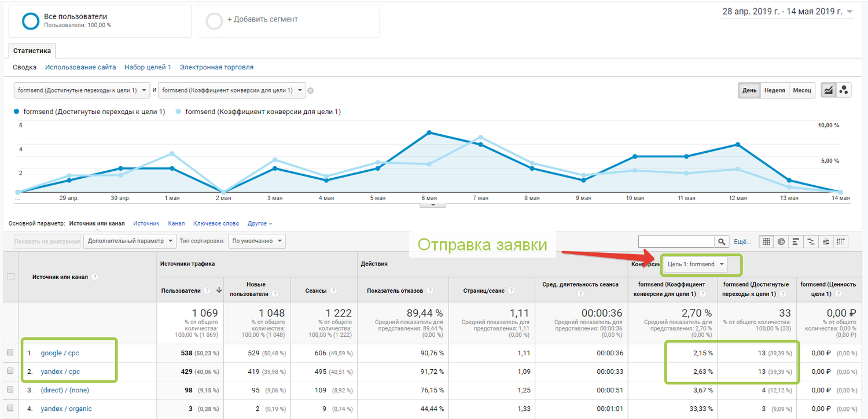868x419 pixels.
Task: Expand the Другое primary dimension dropdown
Action: (260, 223)
